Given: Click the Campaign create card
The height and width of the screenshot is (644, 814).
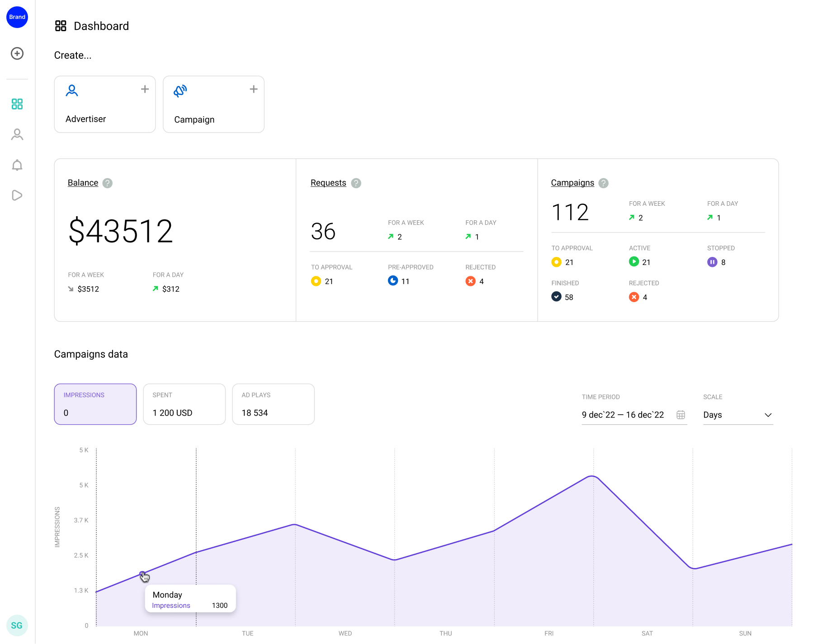Looking at the screenshot, I should click(x=213, y=104).
